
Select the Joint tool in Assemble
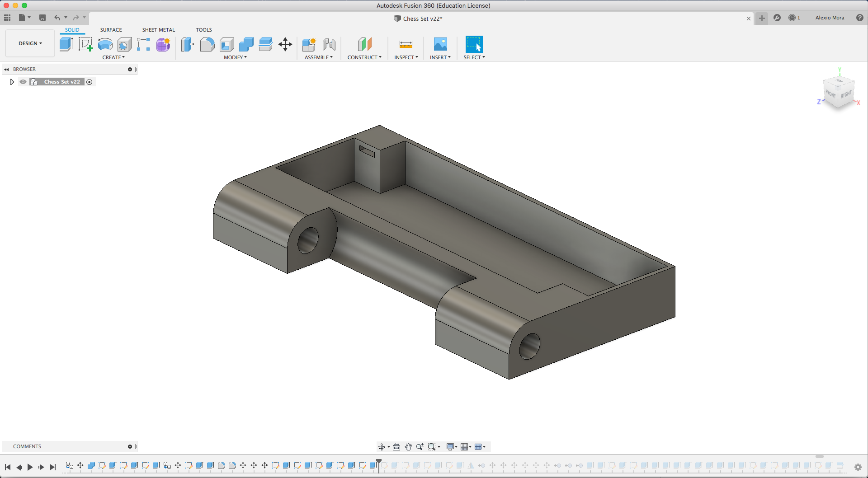tap(329, 44)
